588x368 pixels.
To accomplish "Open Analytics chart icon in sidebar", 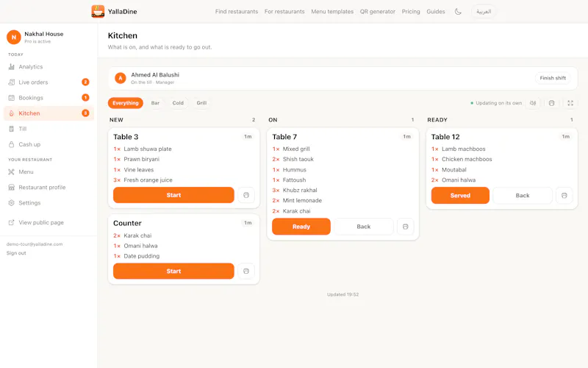I will click(x=12, y=67).
